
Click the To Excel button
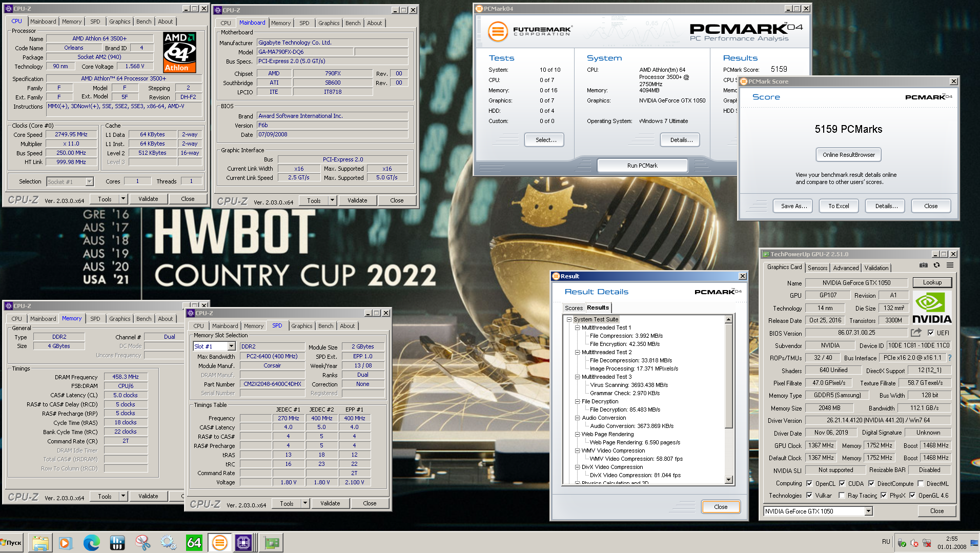(839, 206)
